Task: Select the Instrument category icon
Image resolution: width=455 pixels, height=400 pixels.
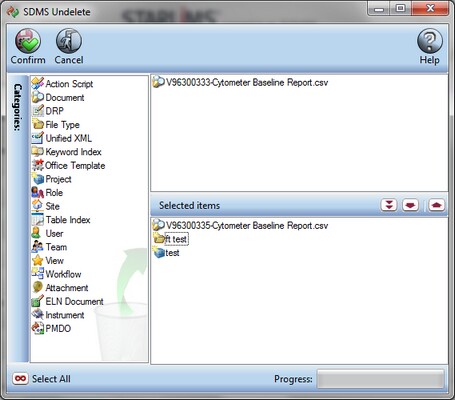Action: (x=38, y=315)
